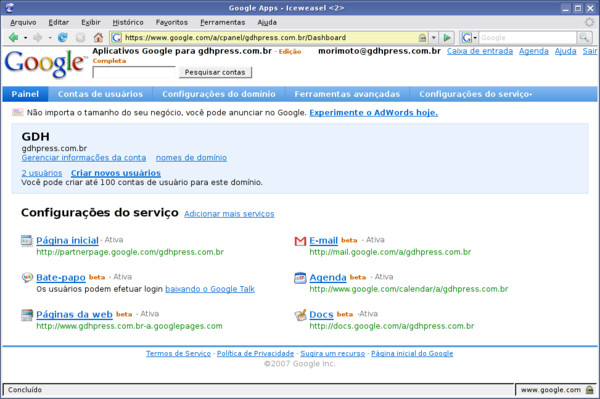The height and width of the screenshot is (399, 600).
Task: Click the magnifier search icon in toolbar
Action: tap(584, 37)
